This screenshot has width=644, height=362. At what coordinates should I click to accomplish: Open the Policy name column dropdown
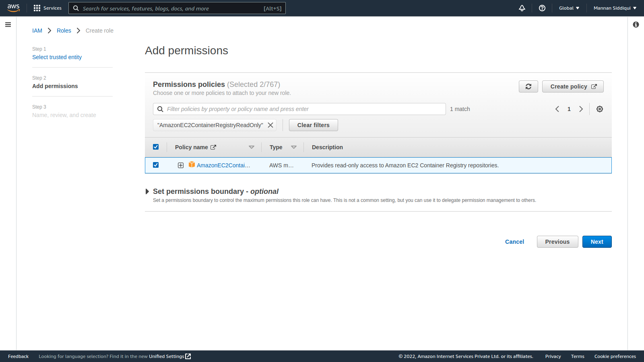point(251,147)
